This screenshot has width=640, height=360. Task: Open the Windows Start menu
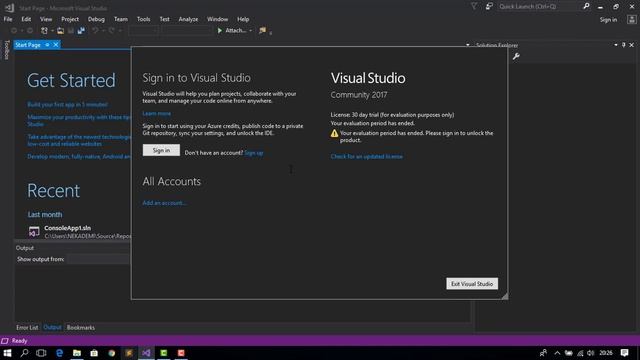(7, 353)
